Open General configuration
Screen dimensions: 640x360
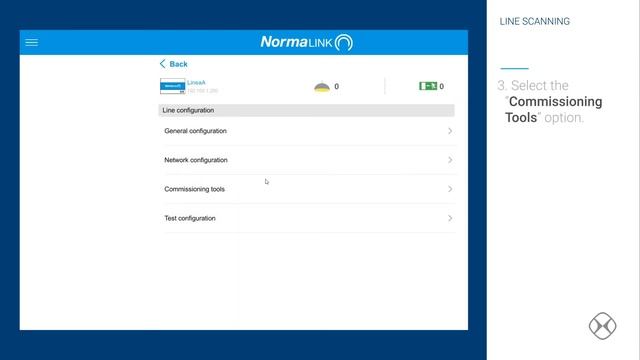click(308, 131)
